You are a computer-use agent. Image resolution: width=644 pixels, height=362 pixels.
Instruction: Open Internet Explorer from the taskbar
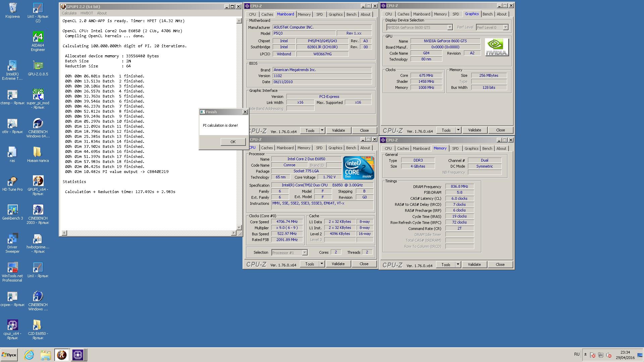pos(29,355)
